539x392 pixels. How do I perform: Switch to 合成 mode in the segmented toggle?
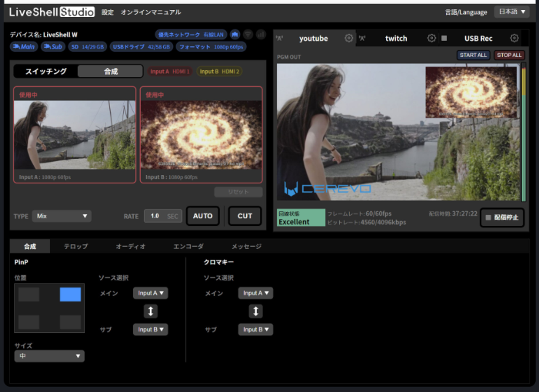[x=110, y=71]
